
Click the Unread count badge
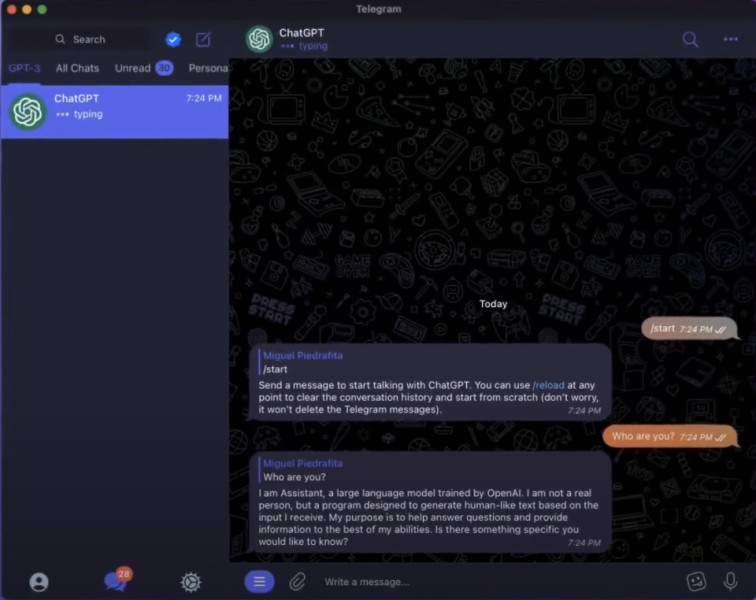(x=164, y=68)
